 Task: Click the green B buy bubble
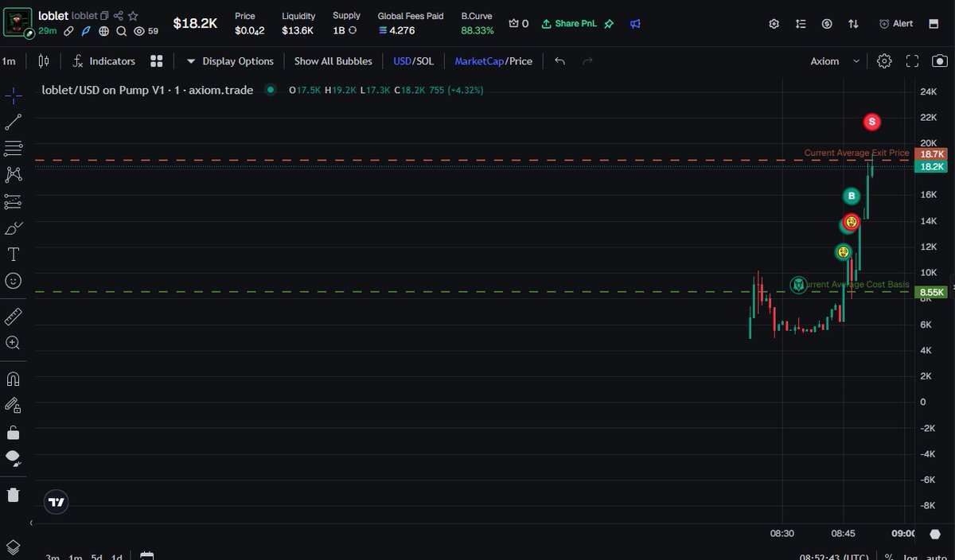click(852, 196)
